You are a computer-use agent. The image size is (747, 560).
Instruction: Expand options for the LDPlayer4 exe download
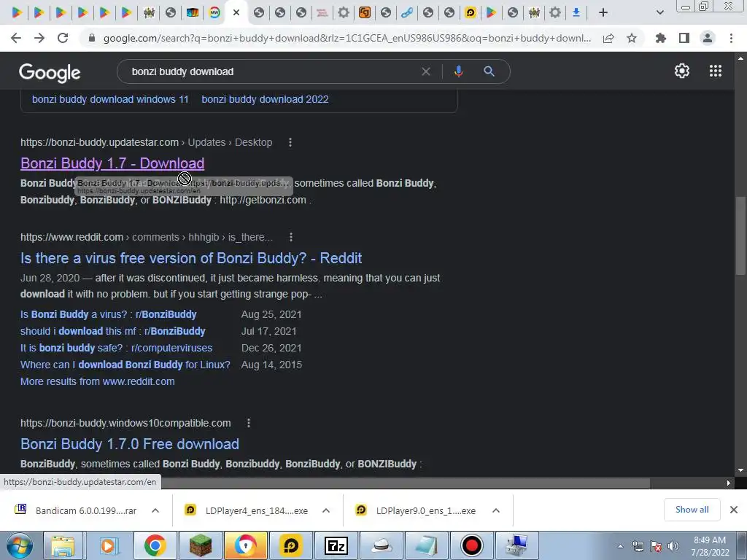click(326, 510)
